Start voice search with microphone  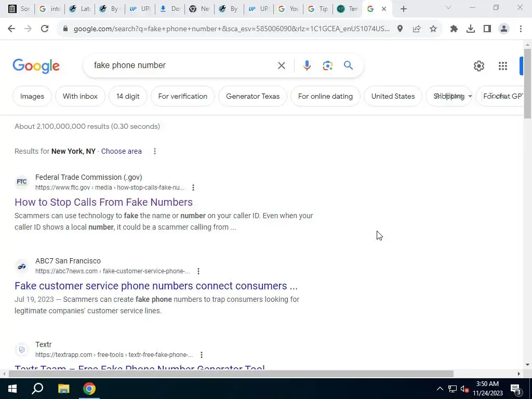coord(307,65)
